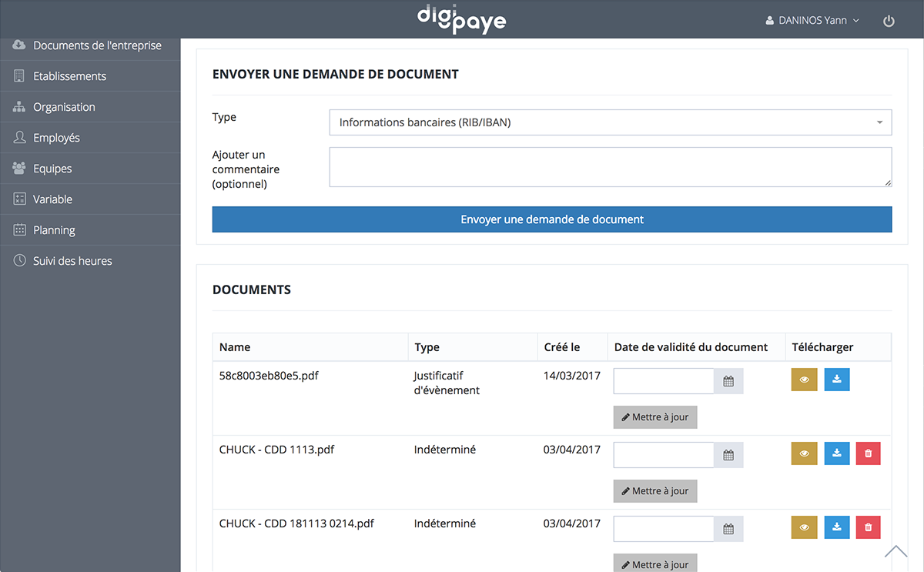924x572 pixels.
Task: Show CHUCK - CDD 181113 0214.pdf preview
Action: [x=804, y=527]
